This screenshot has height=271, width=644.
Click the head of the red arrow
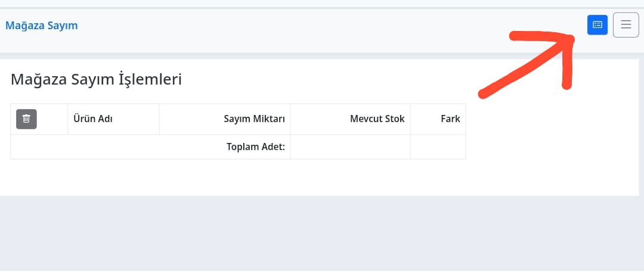click(x=569, y=39)
